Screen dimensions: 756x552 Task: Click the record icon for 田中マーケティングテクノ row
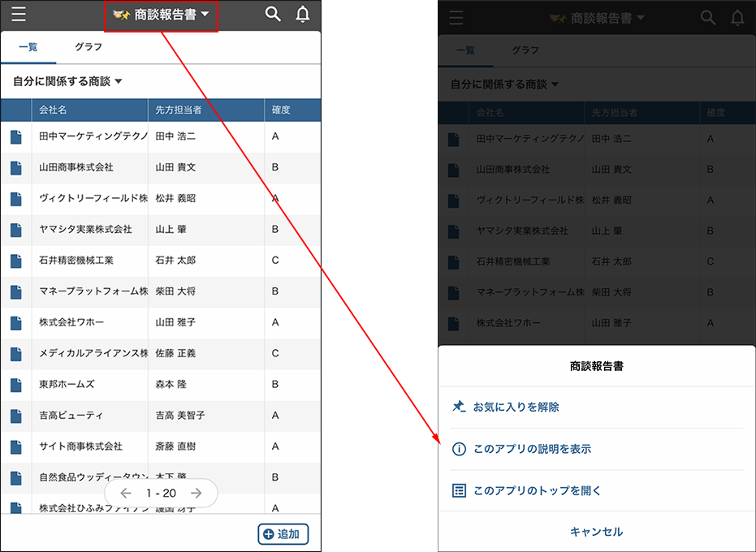pyautogui.click(x=16, y=138)
